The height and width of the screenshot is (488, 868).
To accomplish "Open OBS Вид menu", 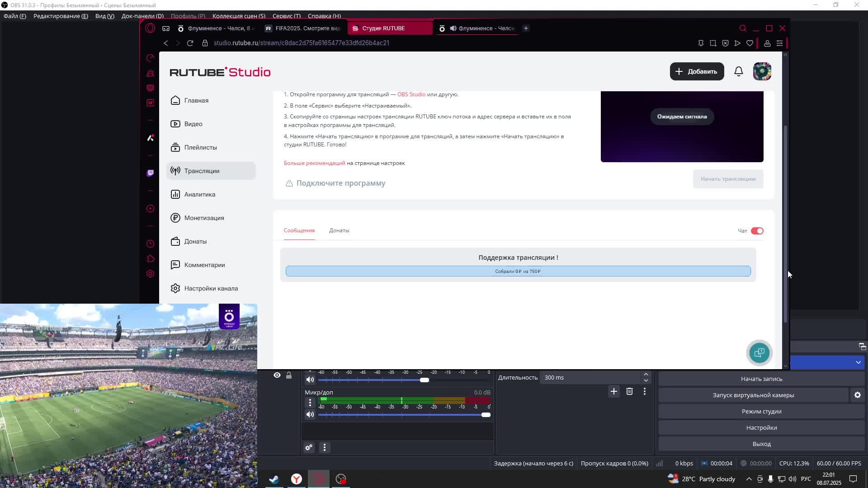I will pyautogui.click(x=104, y=16).
